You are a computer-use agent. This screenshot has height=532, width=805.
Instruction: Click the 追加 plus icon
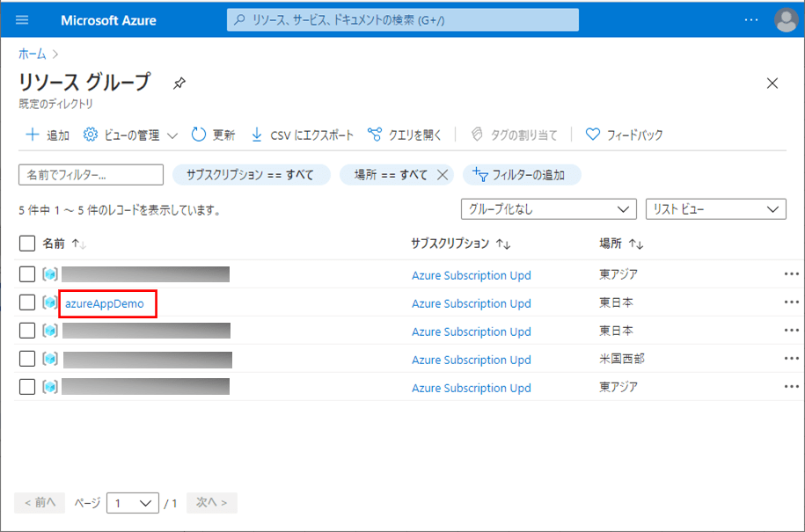click(x=32, y=135)
